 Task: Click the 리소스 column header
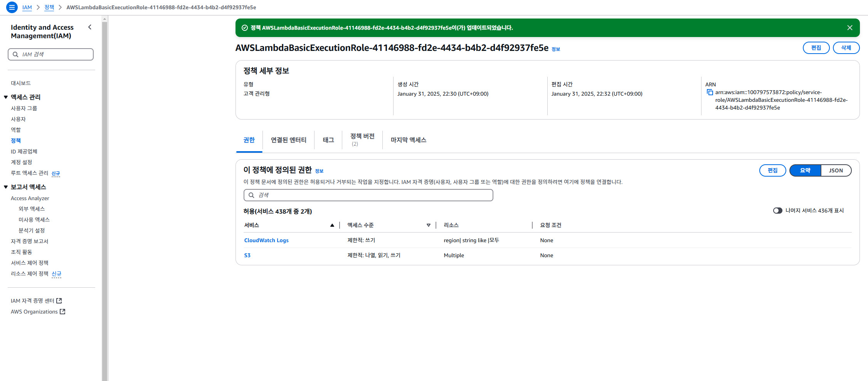(451, 225)
